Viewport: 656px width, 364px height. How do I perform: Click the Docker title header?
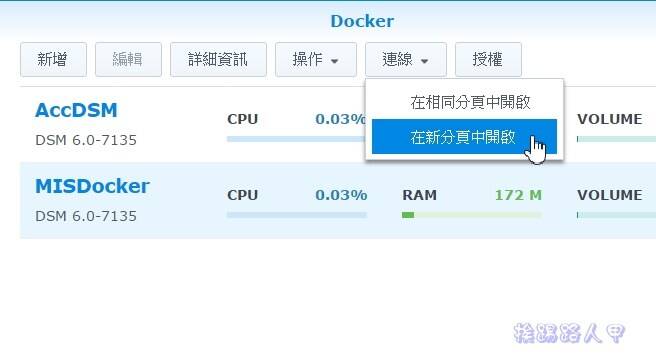362,21
